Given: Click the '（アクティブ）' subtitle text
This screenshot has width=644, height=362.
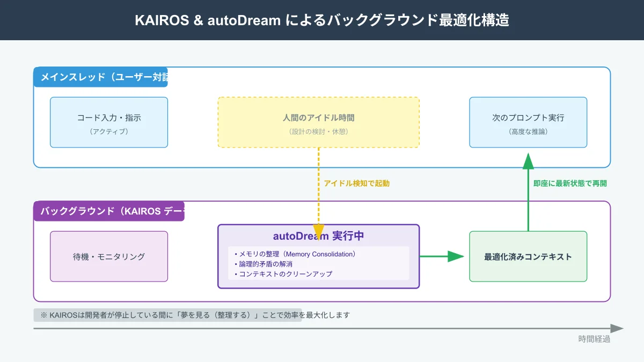Looking at the screenshot, I should pyautogui.click(x=109, y=131).
